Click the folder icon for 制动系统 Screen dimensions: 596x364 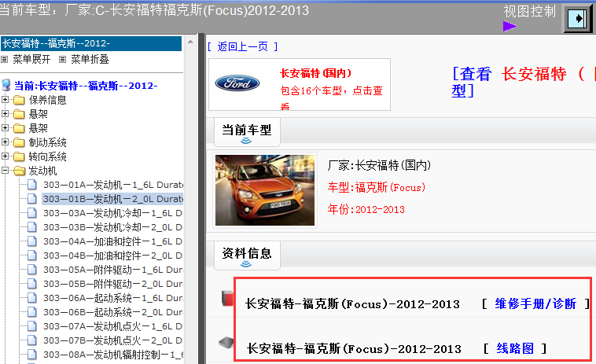(19, 143)
